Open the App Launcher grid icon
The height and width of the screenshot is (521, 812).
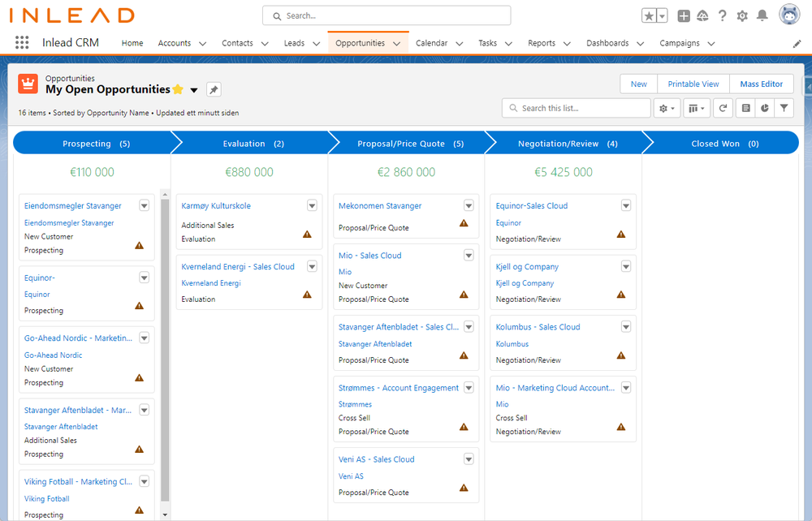pos(22,42)
